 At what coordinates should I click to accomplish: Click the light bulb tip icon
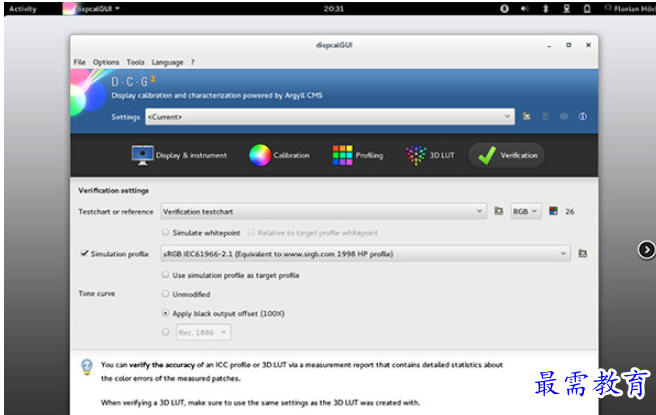(x=87, y=367)
